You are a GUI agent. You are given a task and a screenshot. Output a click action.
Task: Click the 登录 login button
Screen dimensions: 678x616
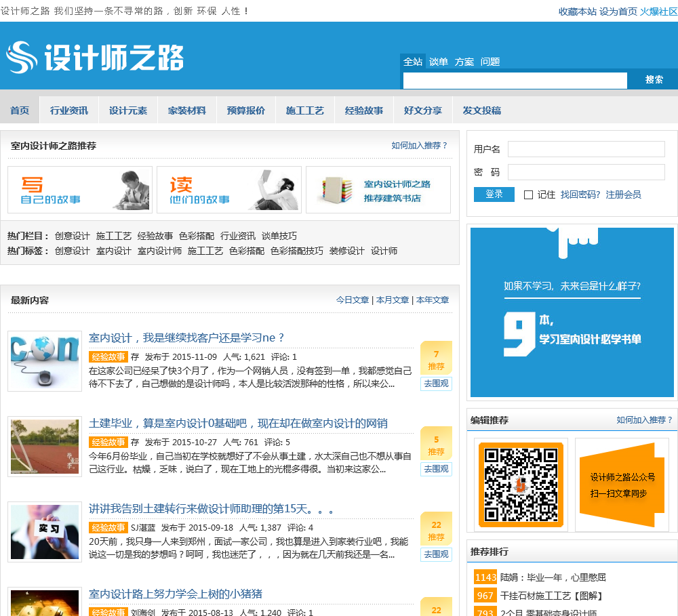(x=494, y=194)
